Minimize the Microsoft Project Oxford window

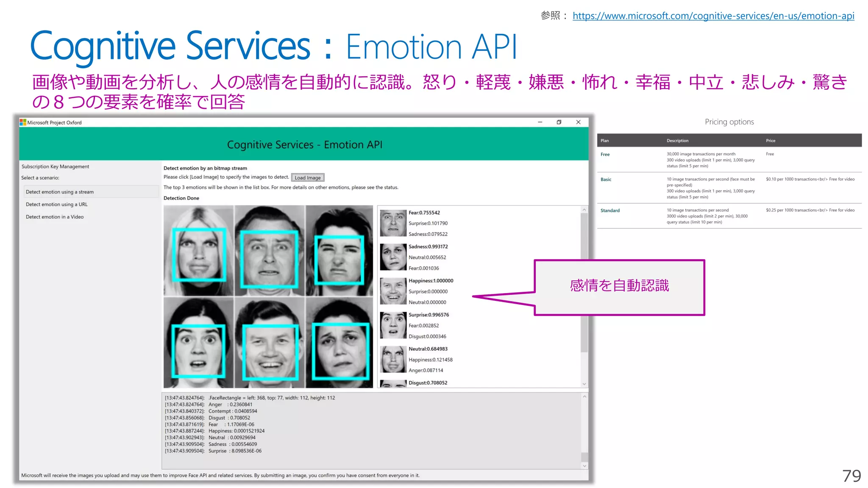click(540, 122)
